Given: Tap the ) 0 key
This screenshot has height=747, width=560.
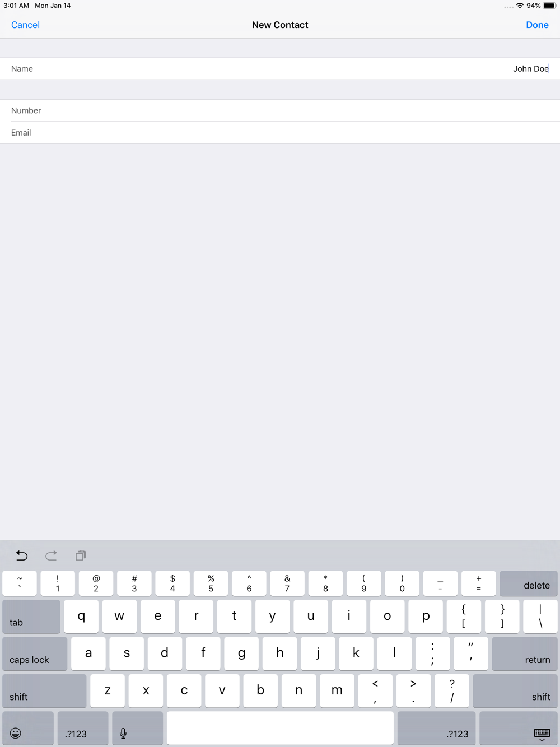Looking at the screenshot, I should point(402,583).
